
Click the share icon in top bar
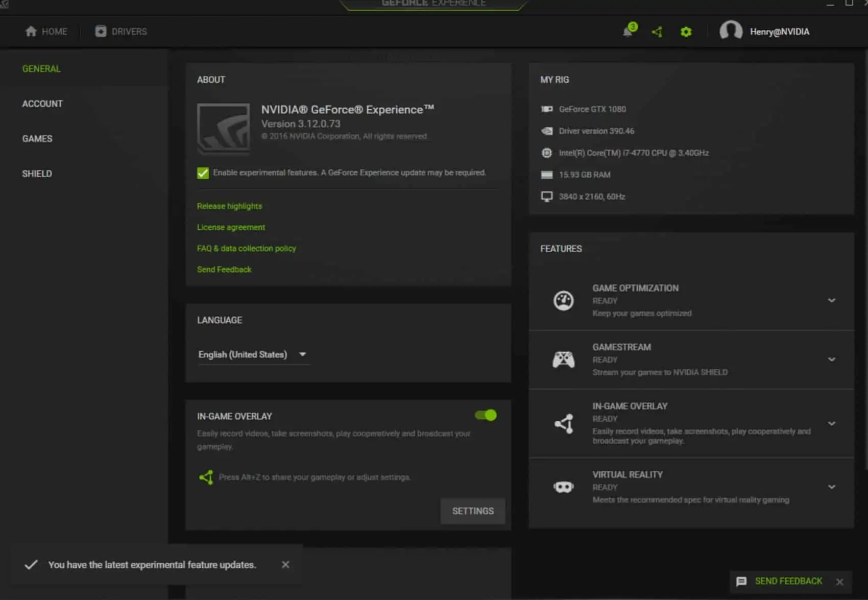657,32
